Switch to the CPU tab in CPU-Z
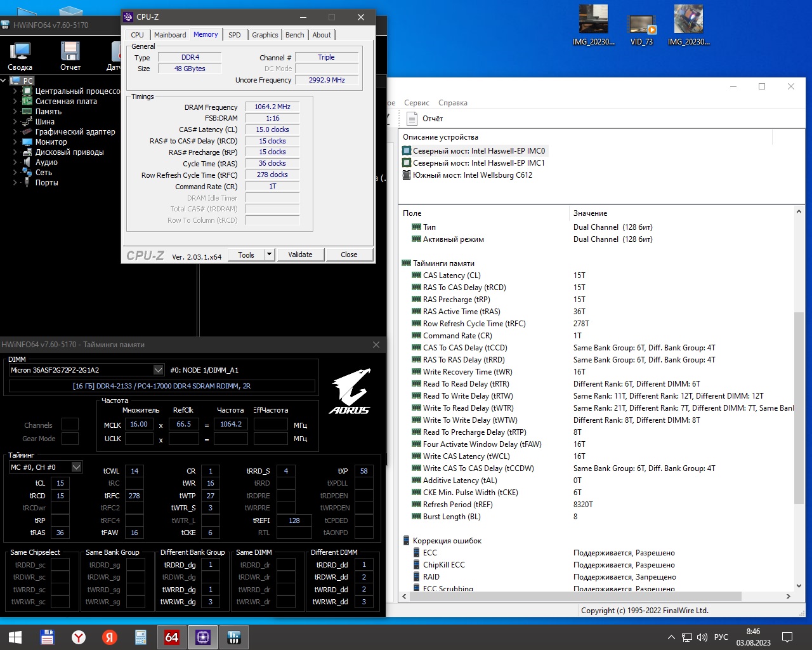The height and width of the screenshot is (650, 812). [x=138, y=35]
